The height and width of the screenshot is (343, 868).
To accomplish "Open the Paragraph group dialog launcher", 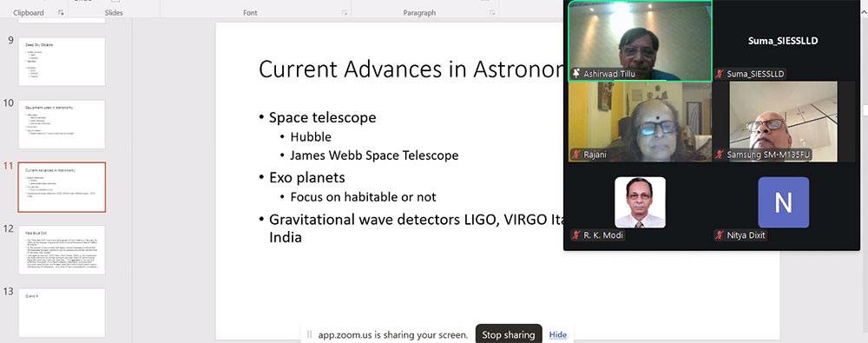I will (490, 13).
